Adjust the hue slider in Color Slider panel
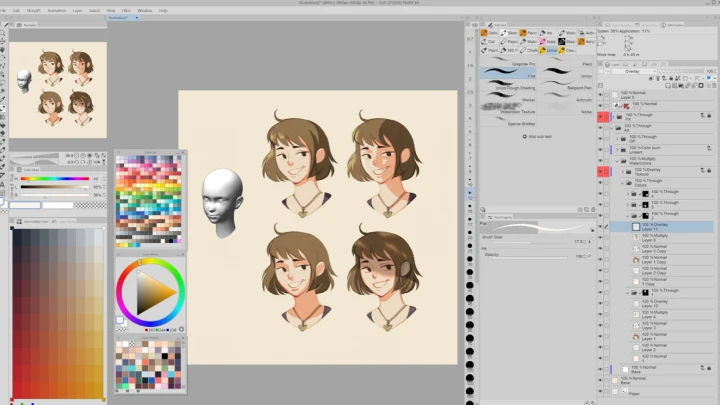The height and width of the screenshot is (405, 720). click(55, 179)
